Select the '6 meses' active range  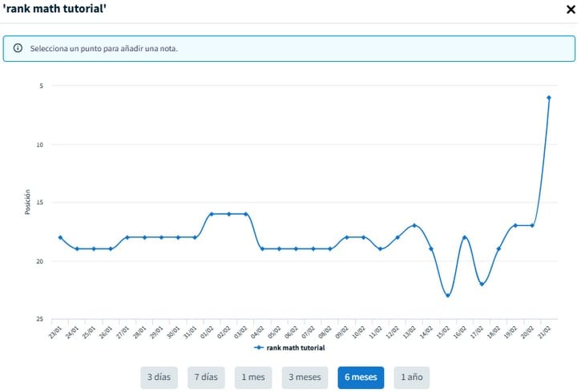[x=361, y=377]
